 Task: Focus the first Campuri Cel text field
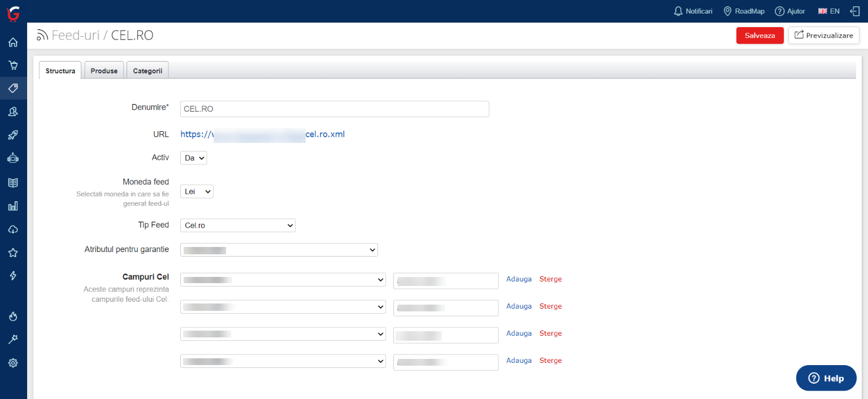coord(446,281)
